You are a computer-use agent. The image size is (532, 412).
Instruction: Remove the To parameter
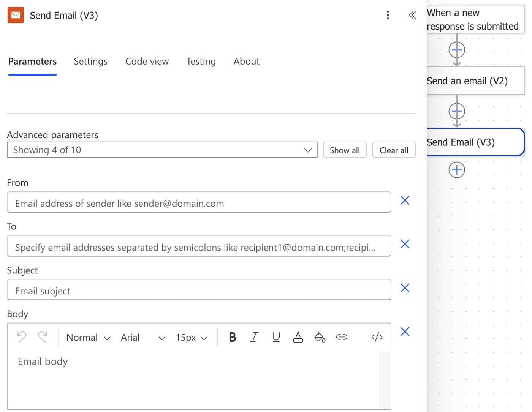(x=405, y=244)
